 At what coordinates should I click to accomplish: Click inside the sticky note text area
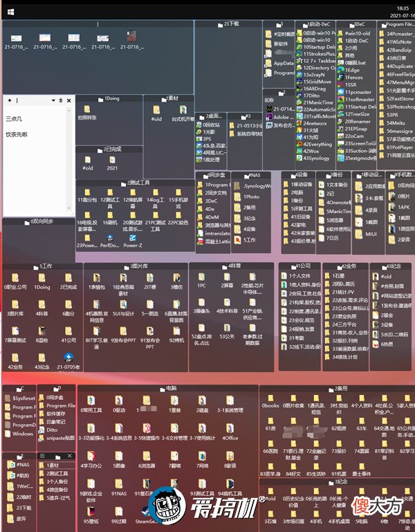pos(35,160)
